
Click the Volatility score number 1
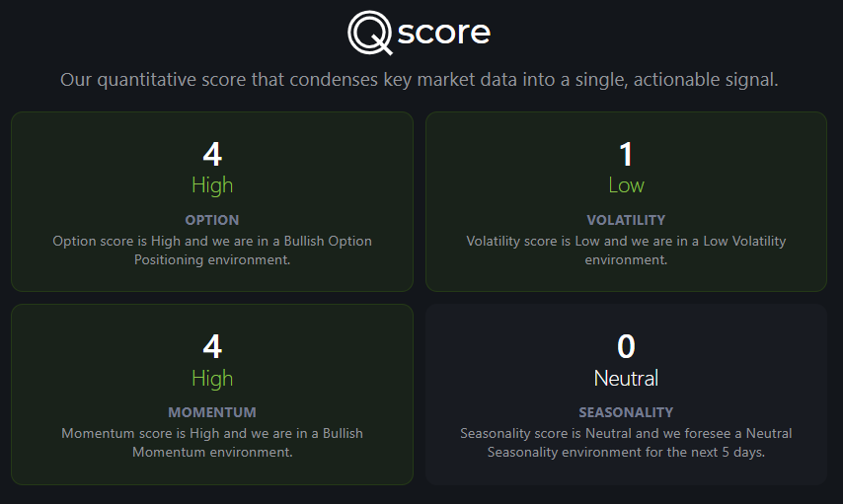point(626,154)
